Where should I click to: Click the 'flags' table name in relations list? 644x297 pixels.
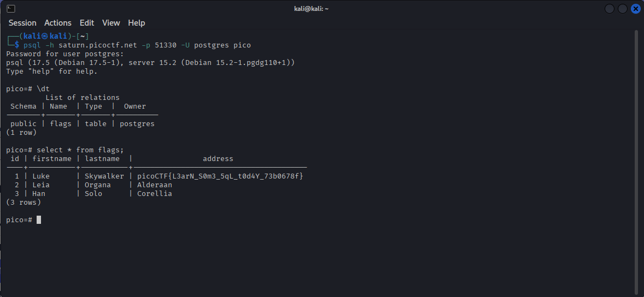tap(61, 124)
